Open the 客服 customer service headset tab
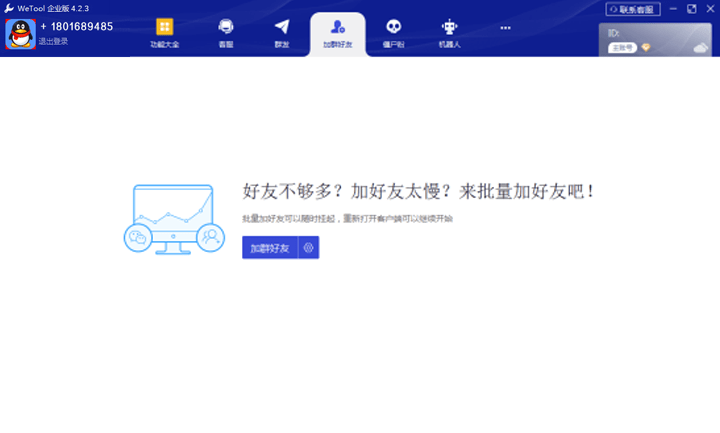The height and width of the screenshot is (433, 720). pyautogui.click(x=226, y=33)
